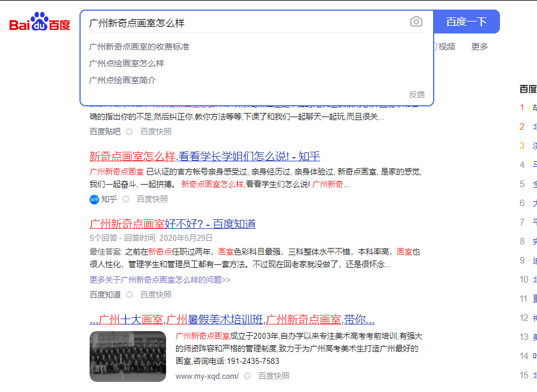Select suggestion 广州新奇点画室的收费标准
The image size is (537, 392).
click(139, 47)
